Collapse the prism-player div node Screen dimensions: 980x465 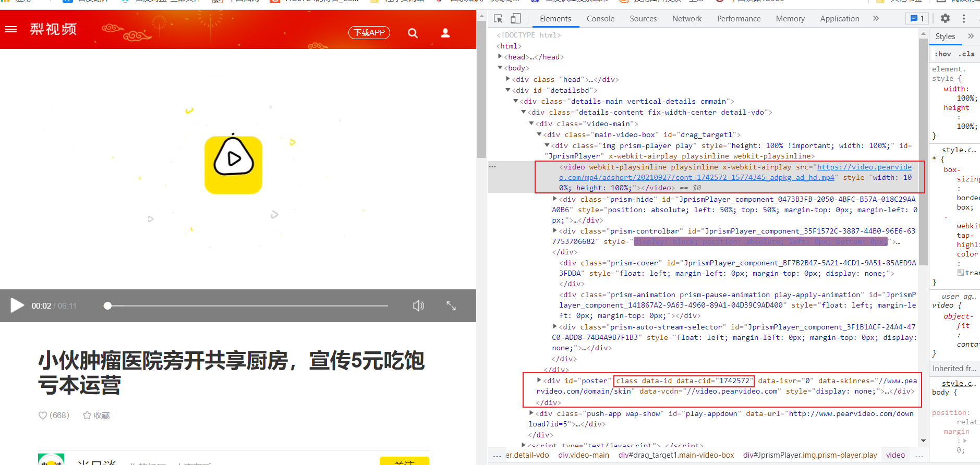click(x=547, y=145)
